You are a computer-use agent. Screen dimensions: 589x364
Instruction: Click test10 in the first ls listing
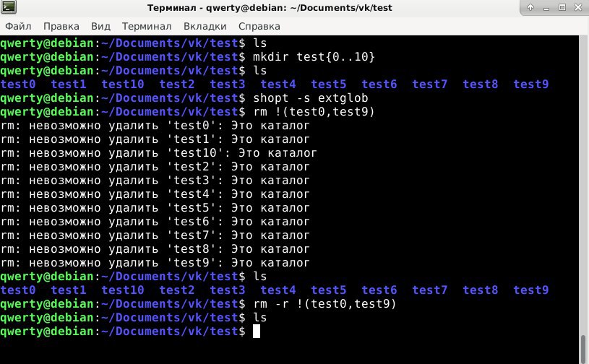pos(122,84)
